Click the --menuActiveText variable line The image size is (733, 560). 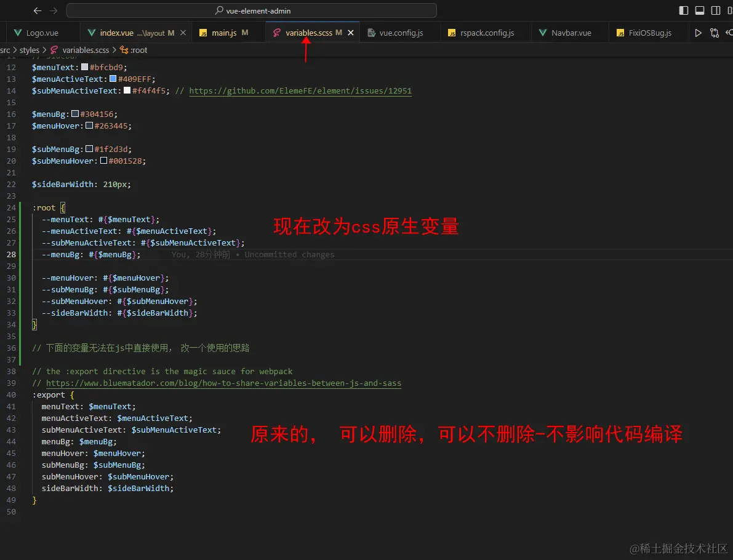point(129,231)
